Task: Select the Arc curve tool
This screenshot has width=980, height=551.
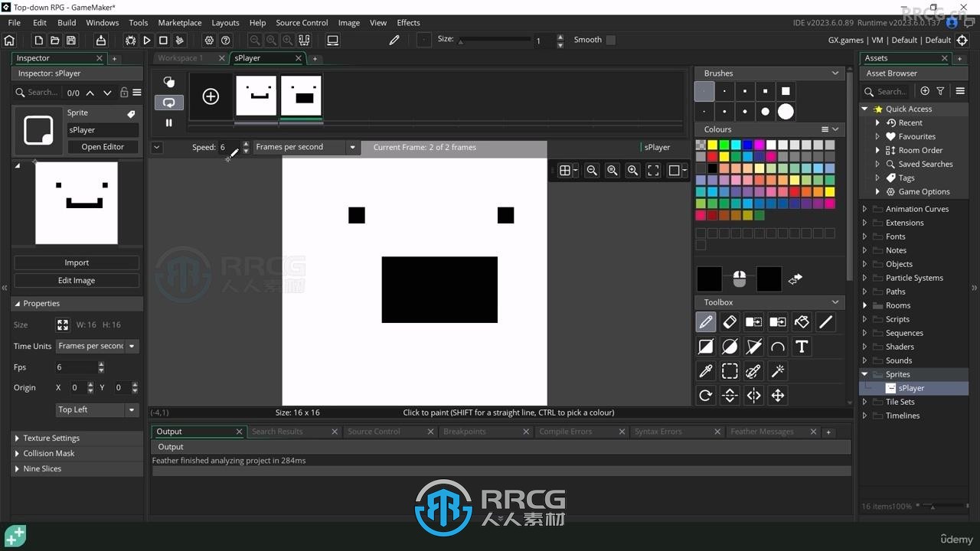Action: 778,347
